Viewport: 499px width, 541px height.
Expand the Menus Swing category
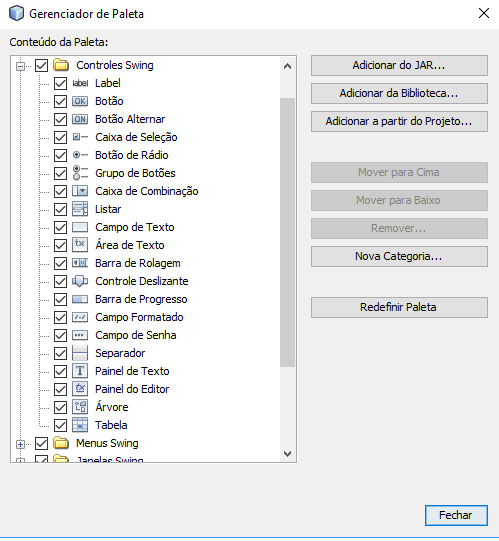21,444
